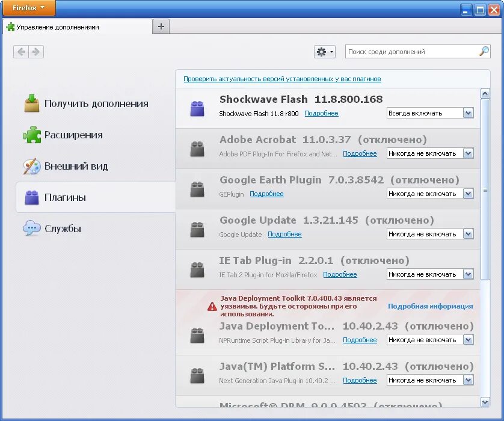The image size is (504, 421).
Task: Open the orange Firefox menu button
Action: (x=28, y=8)
